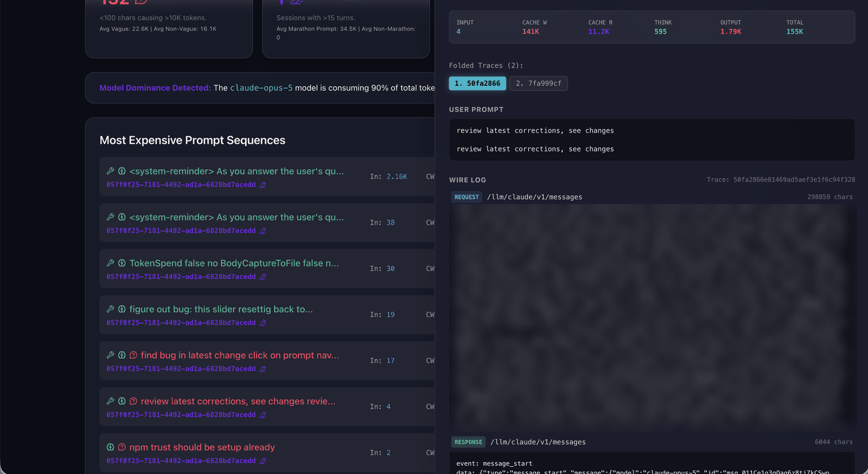868x474 pixels.
Task: Click the red question icon beside npm trust prompt
Action: (122, 447)
